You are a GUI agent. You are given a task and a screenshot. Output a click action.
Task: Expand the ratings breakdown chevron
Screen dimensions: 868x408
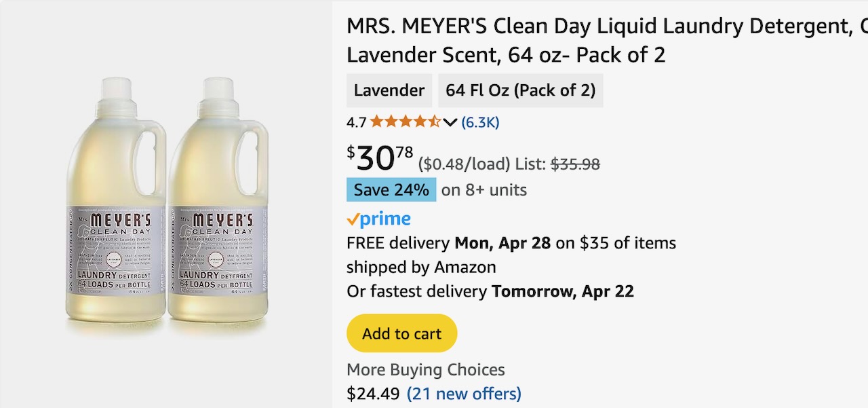(x=450, y=122)
